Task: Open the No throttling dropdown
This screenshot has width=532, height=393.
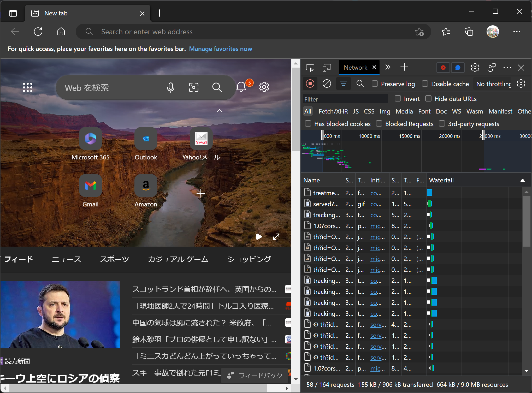Action: click(x=493, y=84)
